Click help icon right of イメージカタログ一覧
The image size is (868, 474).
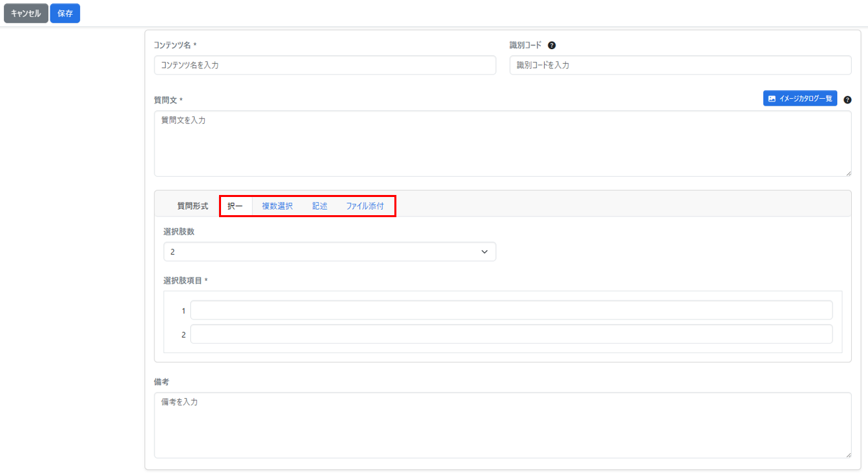847,100
